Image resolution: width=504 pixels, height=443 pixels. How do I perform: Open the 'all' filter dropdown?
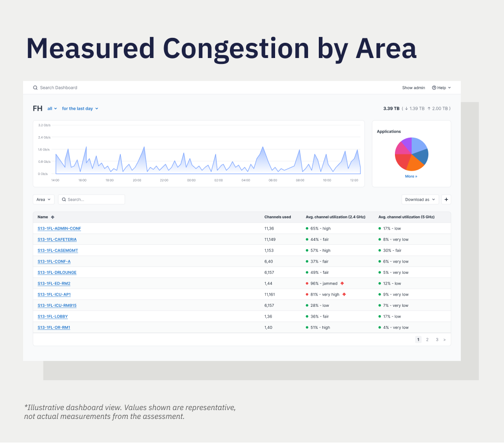[x=52, y=109]
